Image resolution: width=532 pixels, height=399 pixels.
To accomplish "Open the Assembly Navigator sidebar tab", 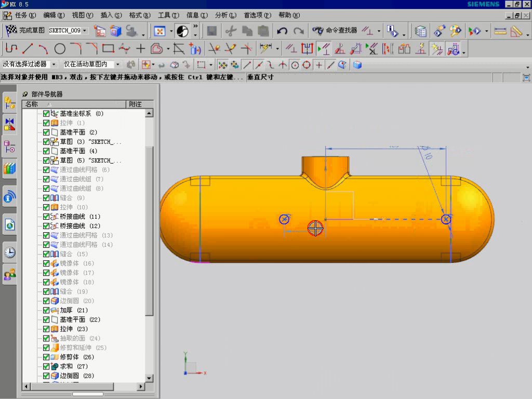I will coord(9,102).
